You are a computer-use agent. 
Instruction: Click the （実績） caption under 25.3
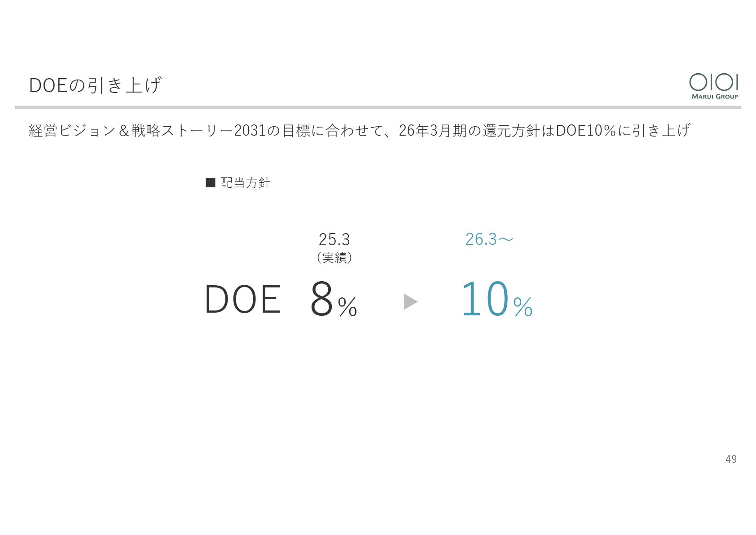click(x=334, y=258)
